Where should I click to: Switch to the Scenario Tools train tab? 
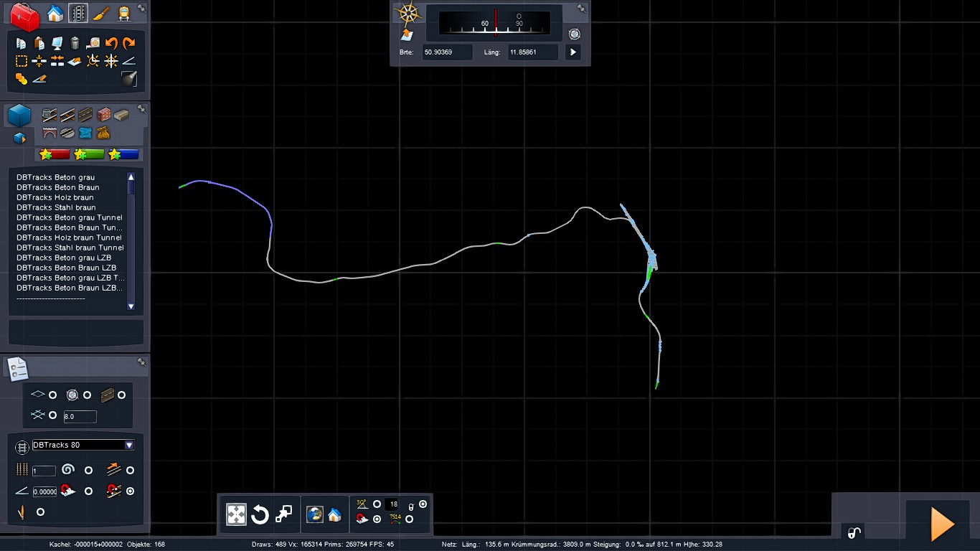tap(124, 13)
